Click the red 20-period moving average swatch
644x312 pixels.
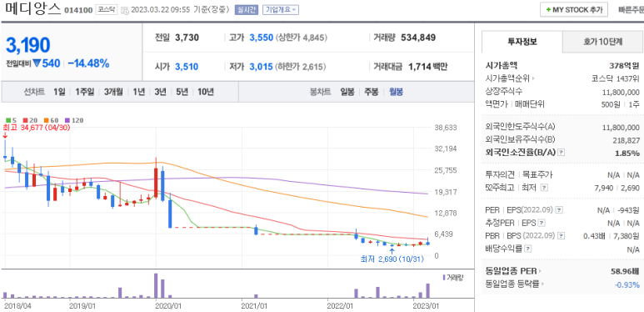pos(25,120)
